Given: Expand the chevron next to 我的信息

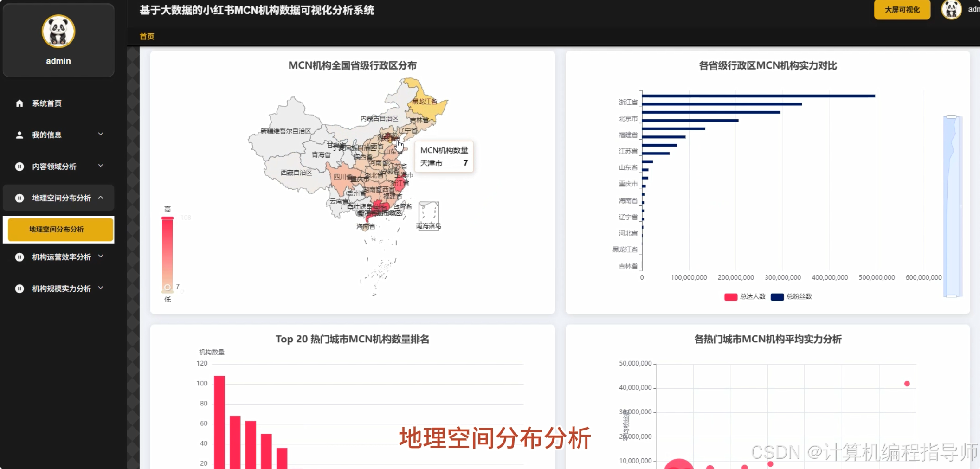Looking at the screenshot, I should pyautogui.click(x=101, y=134).
